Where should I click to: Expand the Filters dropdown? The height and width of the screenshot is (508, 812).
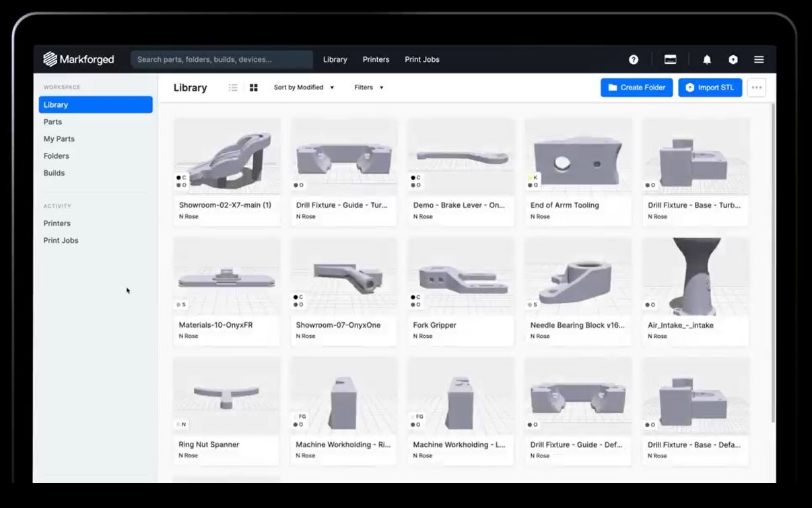click(x=368, y=87)
